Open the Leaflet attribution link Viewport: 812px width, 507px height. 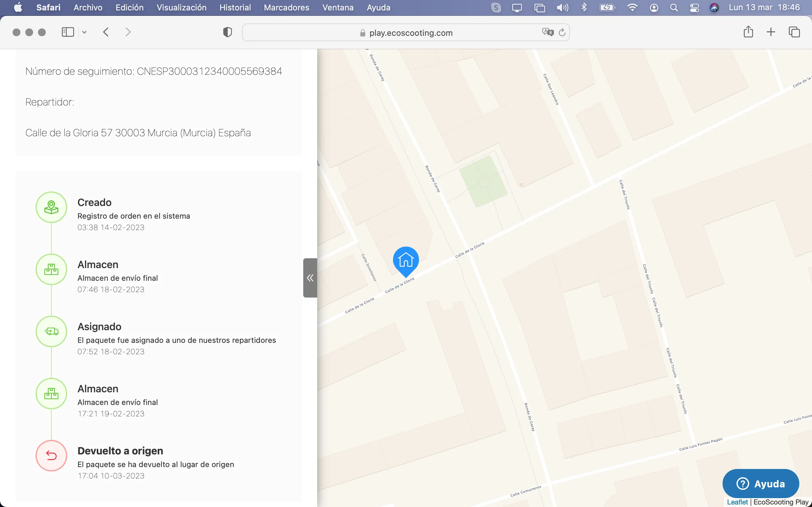coord(737,502)
